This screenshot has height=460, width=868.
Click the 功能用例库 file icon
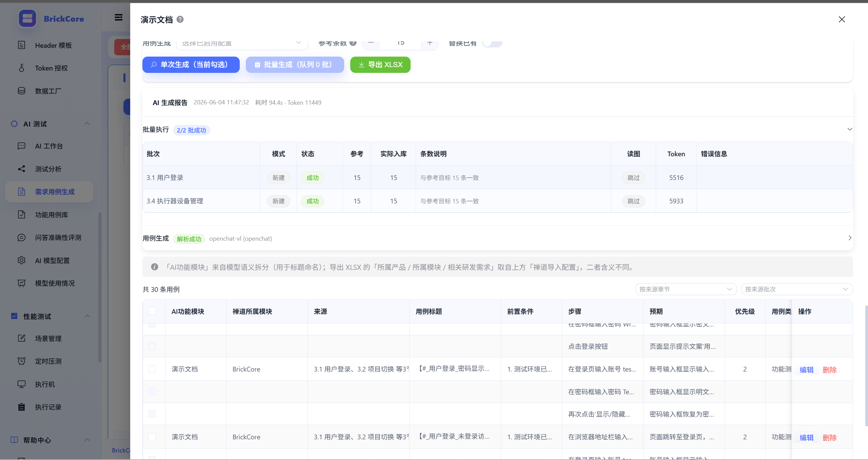point(21,215)
